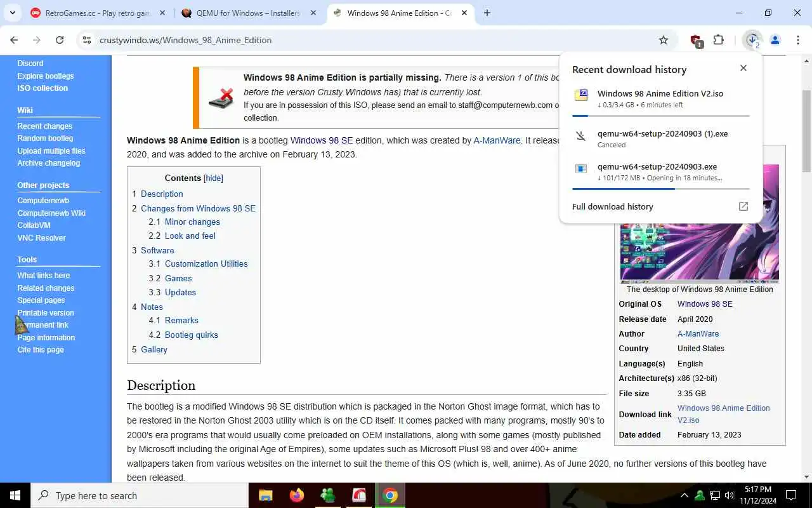The height and width of the screenshot is (508, 812).
Task: Click Chrome icon in the taskbar
Action: tap(390, 495)
